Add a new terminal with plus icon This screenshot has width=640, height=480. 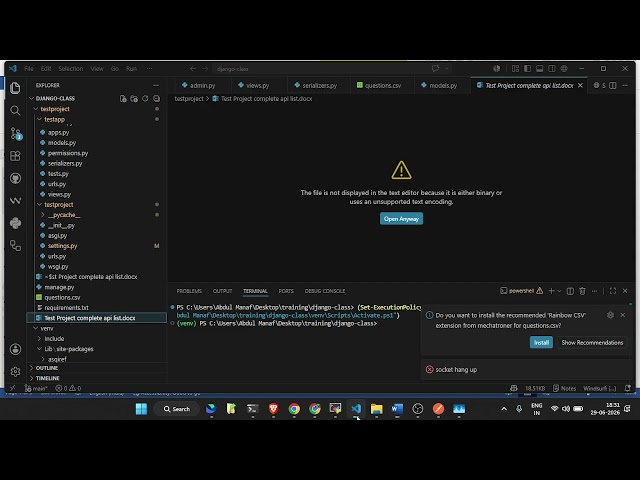(551, 291)
